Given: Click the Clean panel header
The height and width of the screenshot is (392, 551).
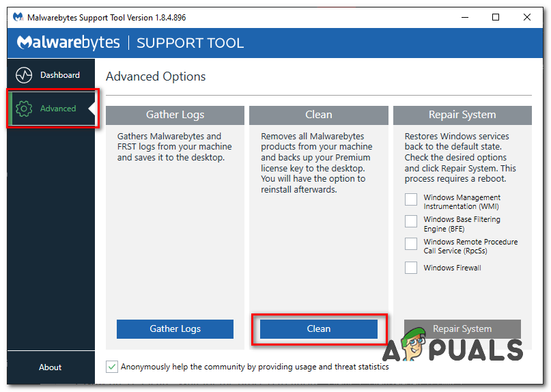Looking at the screenshot, I should click(318, 115).
